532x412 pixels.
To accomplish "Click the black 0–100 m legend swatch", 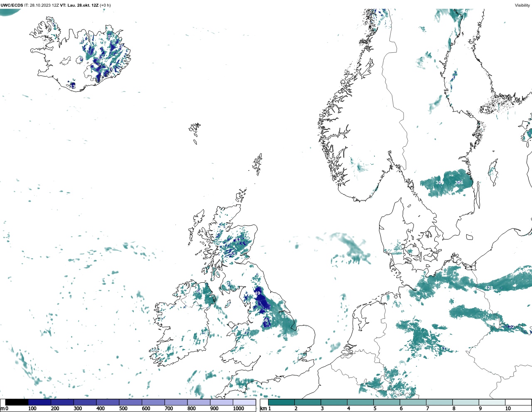I will tap(17, 402).
